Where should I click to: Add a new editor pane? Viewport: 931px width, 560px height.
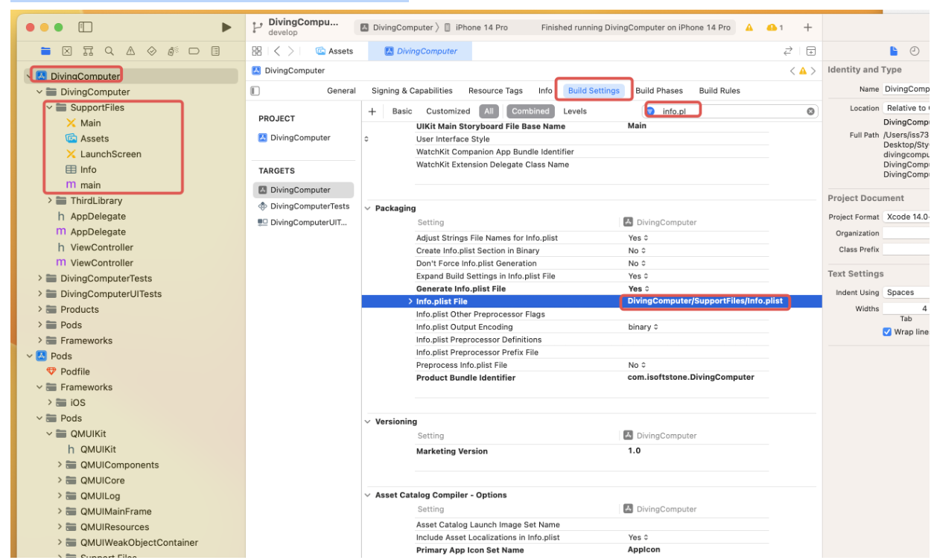click(810, 51)
